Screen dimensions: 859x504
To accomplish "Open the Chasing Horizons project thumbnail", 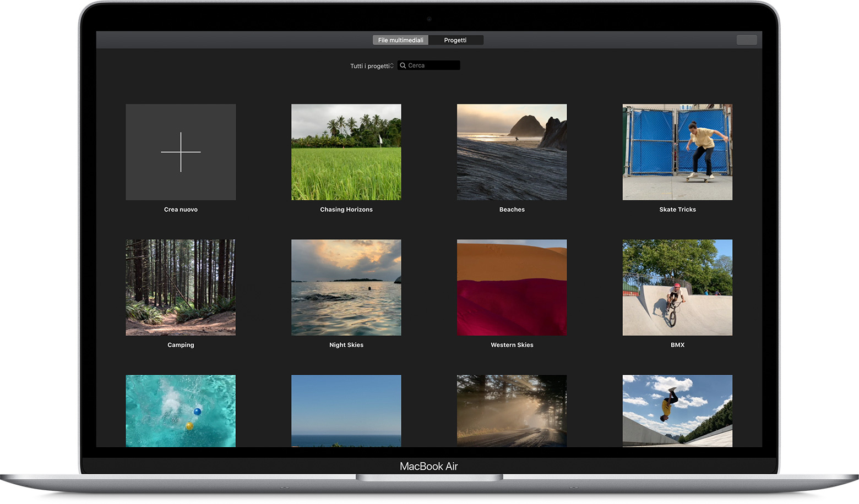I will [x=346, y=152].
